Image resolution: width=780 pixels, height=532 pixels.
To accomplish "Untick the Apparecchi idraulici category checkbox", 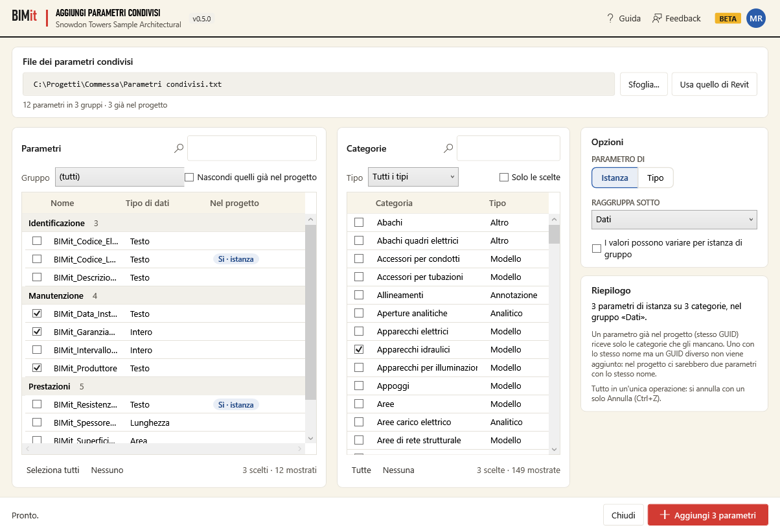I will [359, 349].
